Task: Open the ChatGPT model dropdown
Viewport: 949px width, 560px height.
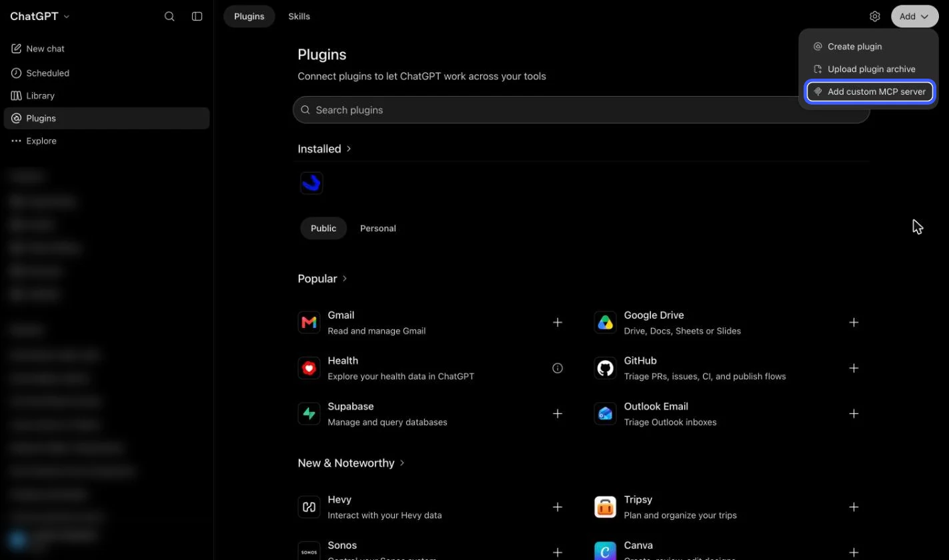Action: (40, 16)
